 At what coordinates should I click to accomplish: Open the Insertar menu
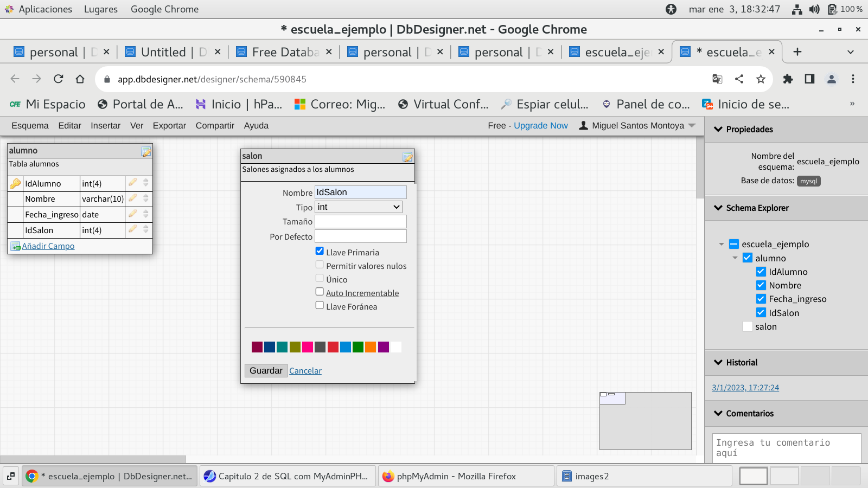105,125
